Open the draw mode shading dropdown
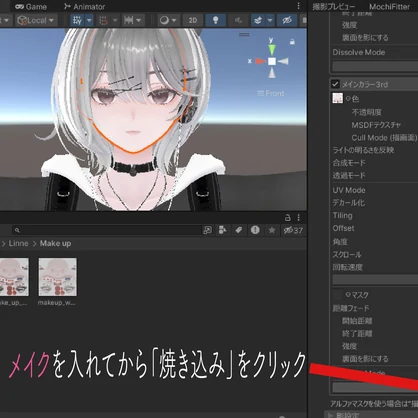The width and height of the screenshot is (418, 418). 168,20
